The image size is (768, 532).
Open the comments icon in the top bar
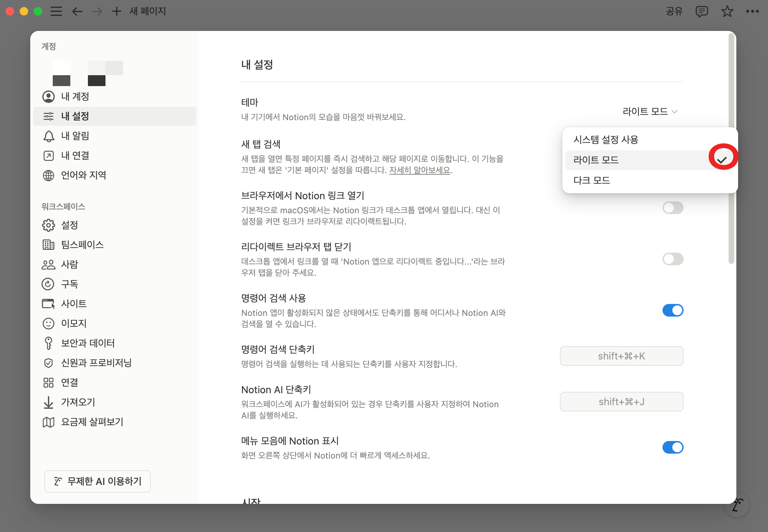tap(702, 12)
